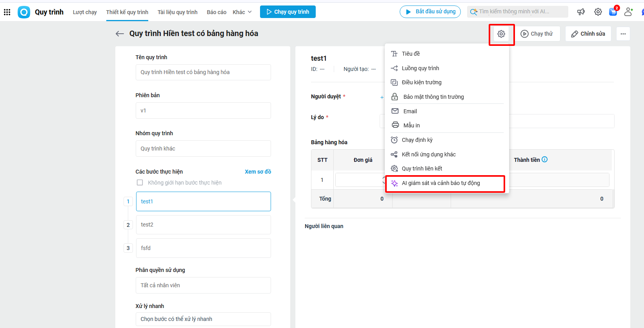Choose Luồng quy trình from the menu
The image size is (644, 328).
tap(420, 68)
